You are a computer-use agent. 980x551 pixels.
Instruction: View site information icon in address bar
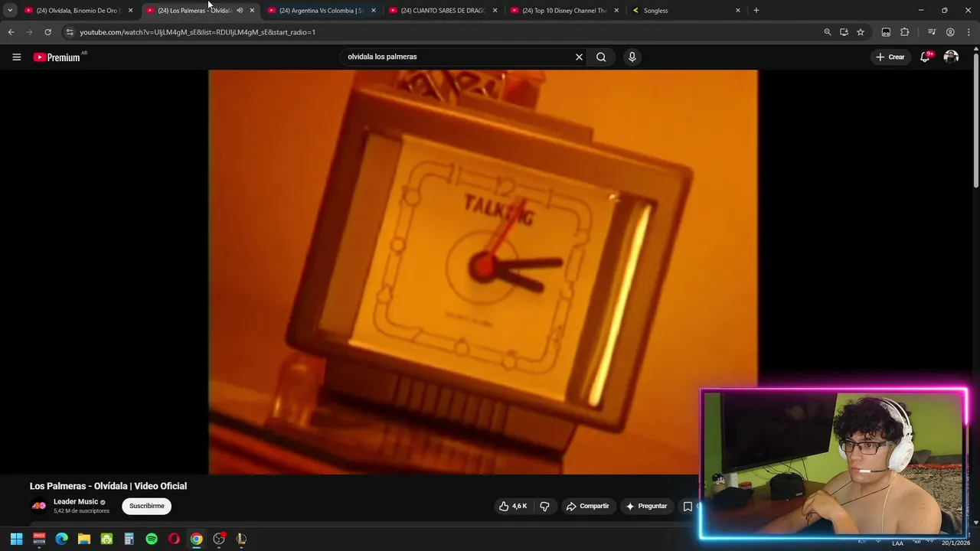[x=70, y=32]
